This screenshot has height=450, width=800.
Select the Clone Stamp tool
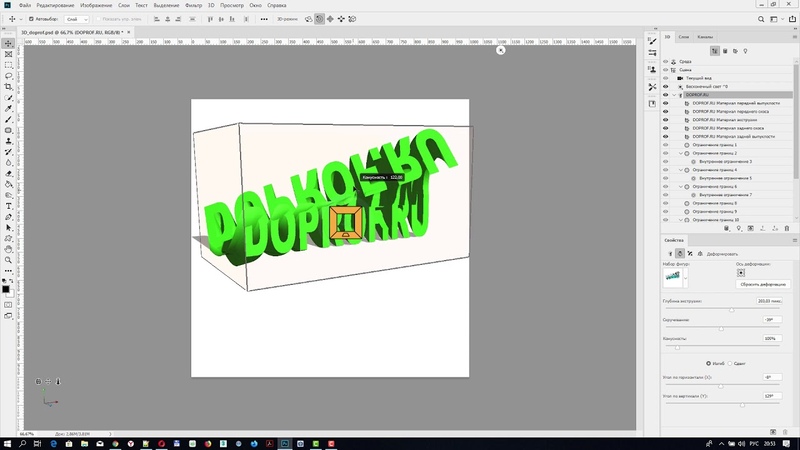click(8, 141)
